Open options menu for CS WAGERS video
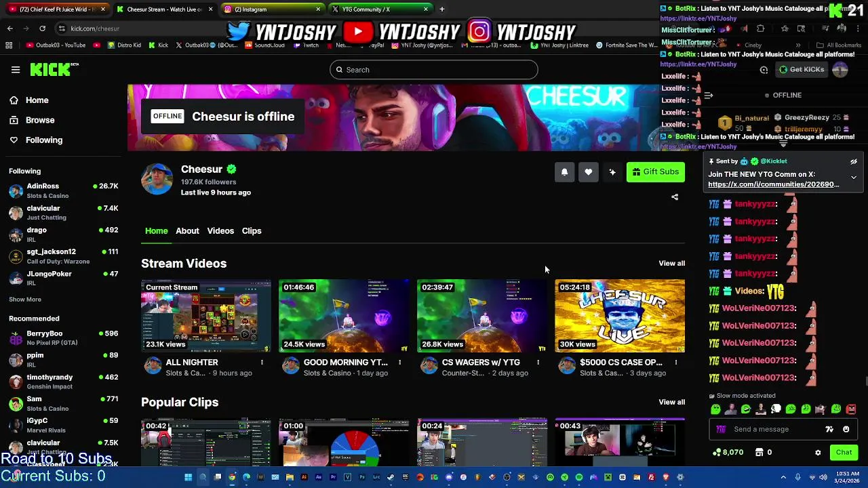 [x=538, y=363]
